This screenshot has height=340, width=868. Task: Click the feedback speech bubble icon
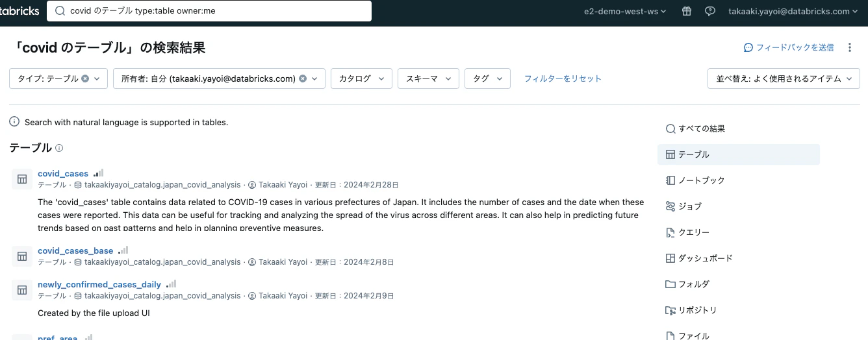748,47
